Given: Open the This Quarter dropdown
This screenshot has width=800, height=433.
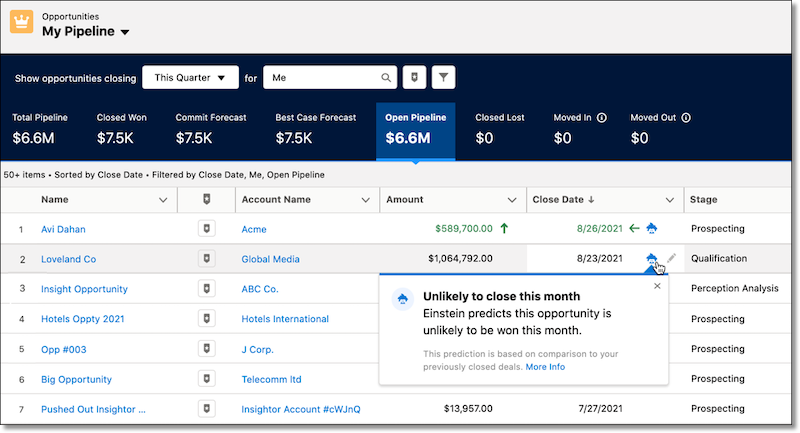Looking at the screenshot, I should pos(189,77).
